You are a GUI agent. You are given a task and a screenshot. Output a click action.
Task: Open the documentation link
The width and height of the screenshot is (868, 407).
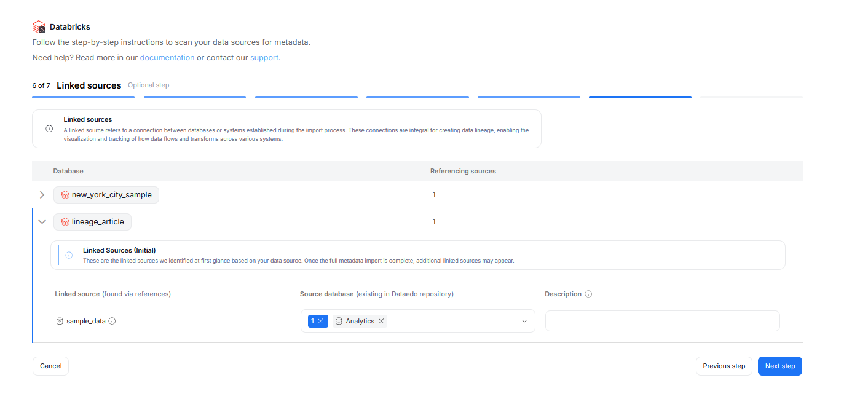[x=167, y=58]
